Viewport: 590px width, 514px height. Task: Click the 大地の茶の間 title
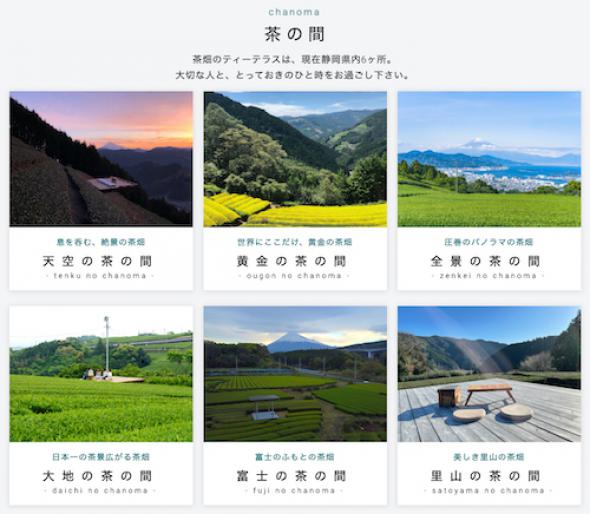click(97, 476)
